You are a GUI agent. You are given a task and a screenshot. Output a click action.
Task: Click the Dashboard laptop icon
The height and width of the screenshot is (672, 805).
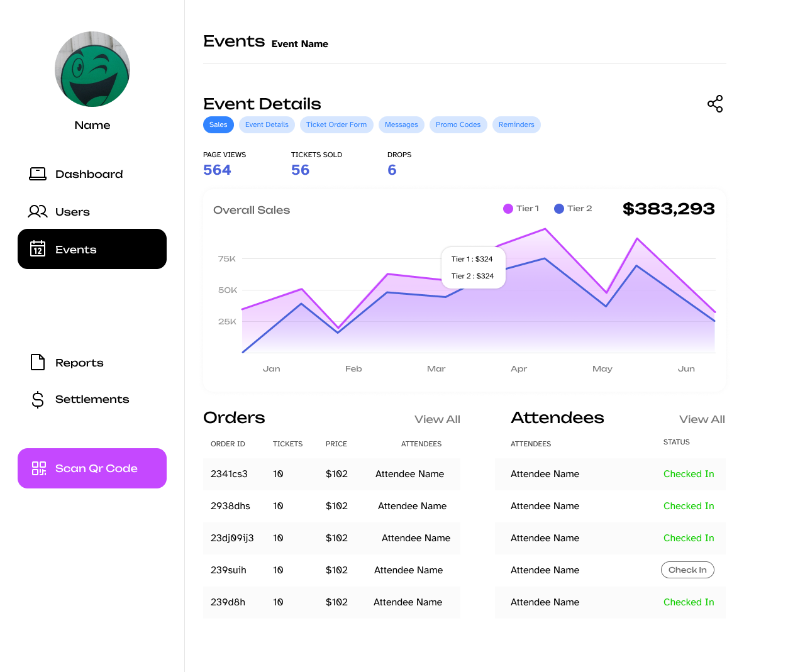click(38, 174)
